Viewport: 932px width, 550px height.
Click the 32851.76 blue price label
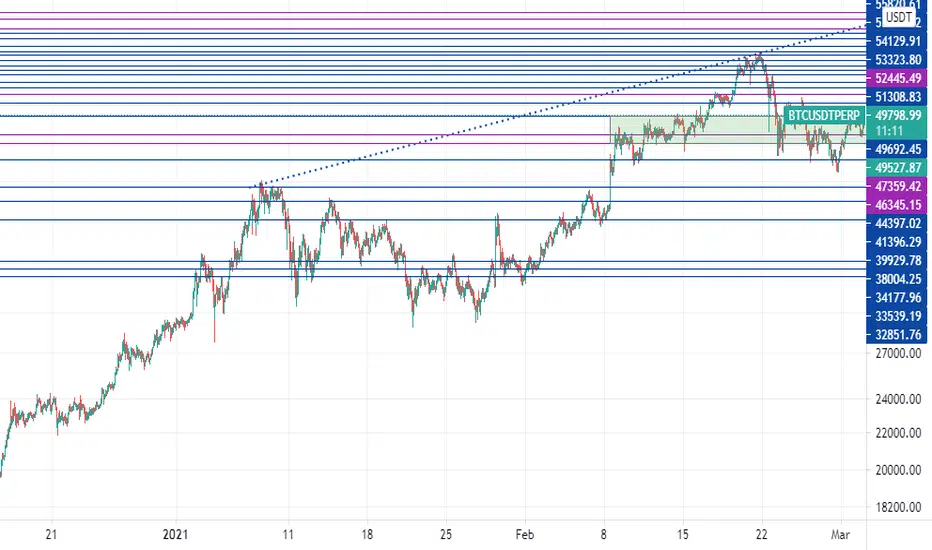(x=897, y=335)
